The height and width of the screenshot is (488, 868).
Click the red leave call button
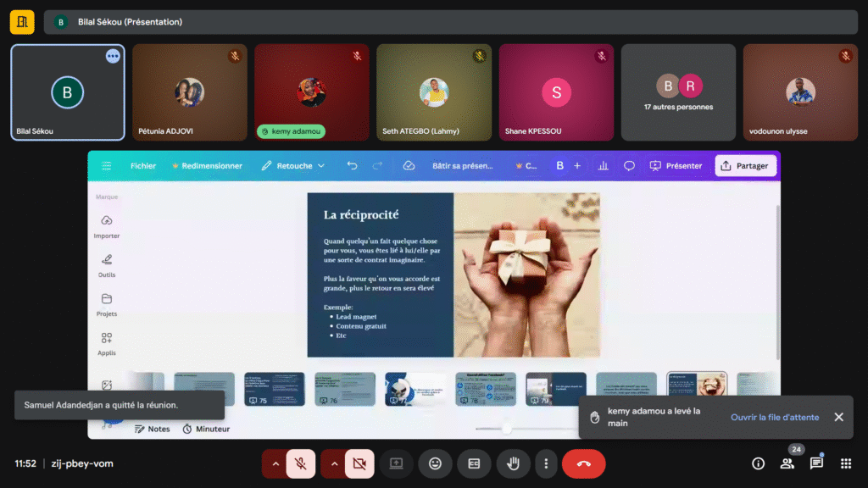(583, 463)
